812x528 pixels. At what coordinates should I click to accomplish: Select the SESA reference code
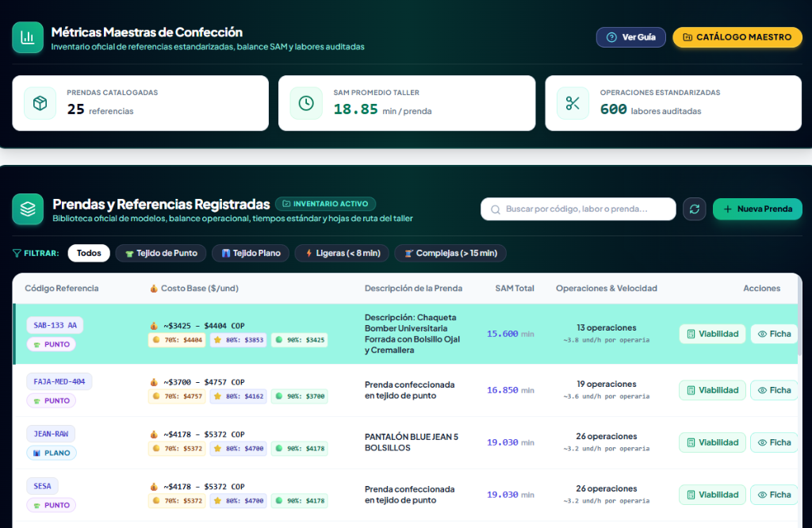pyautogui.click(x=43, y=486)
